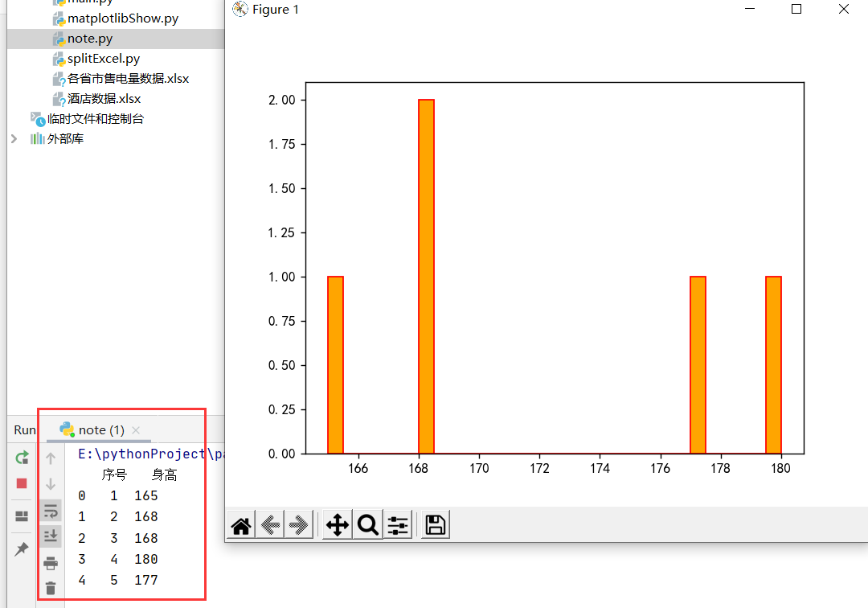Click the 外部库 library icon
The width and height of the screenshot is (868, 608).
[x=38, y=138]
